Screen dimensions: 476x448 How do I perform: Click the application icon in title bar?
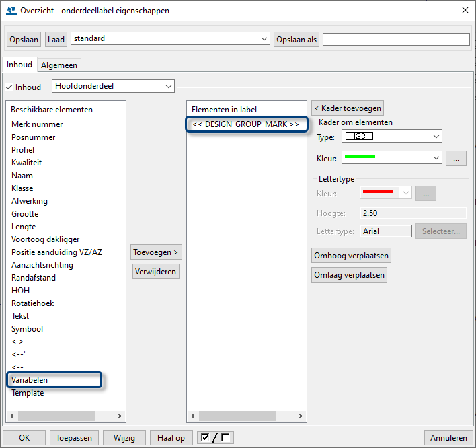click(10, 10)
